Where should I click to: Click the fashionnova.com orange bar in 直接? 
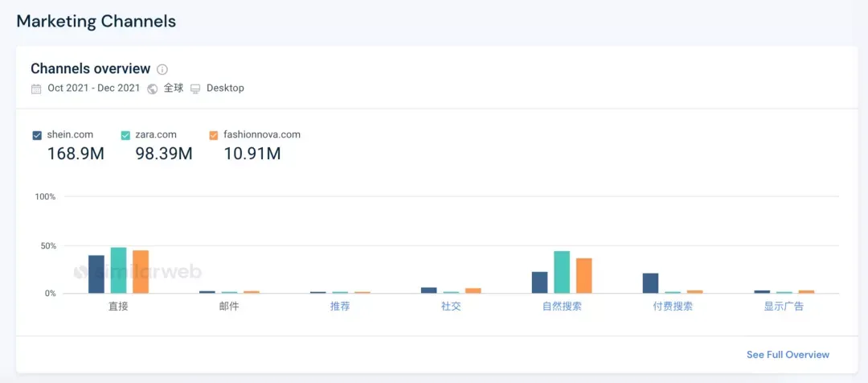(141, 272)
